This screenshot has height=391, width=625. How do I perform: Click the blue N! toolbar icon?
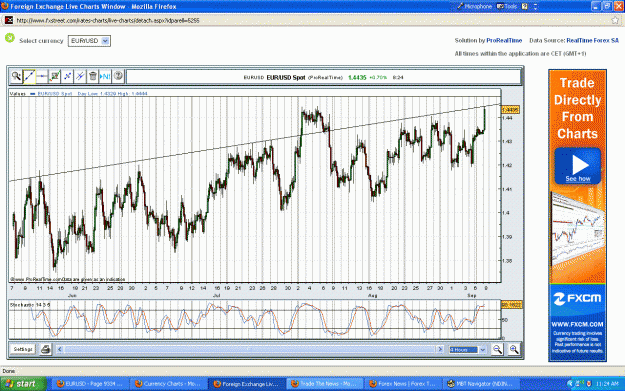point(105,76)
